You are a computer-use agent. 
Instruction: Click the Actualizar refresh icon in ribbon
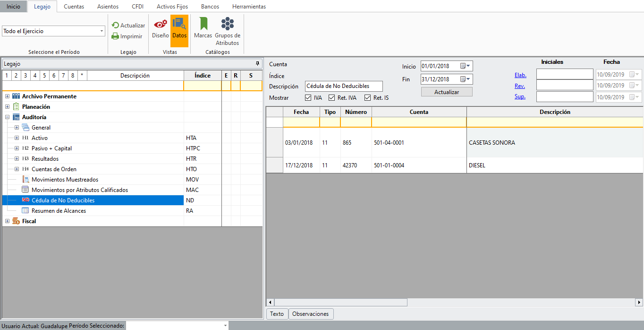pos(115,26)
